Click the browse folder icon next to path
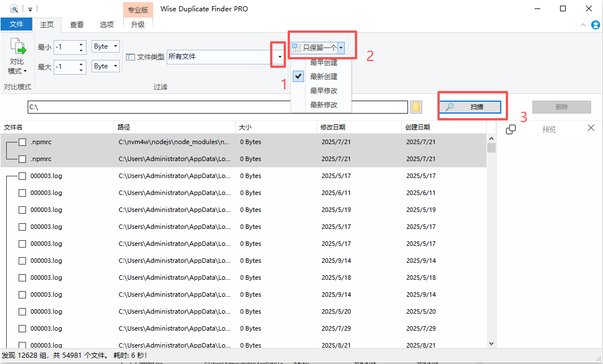The image size is (603, 364). pyautogui.click(x=416, y=107)
